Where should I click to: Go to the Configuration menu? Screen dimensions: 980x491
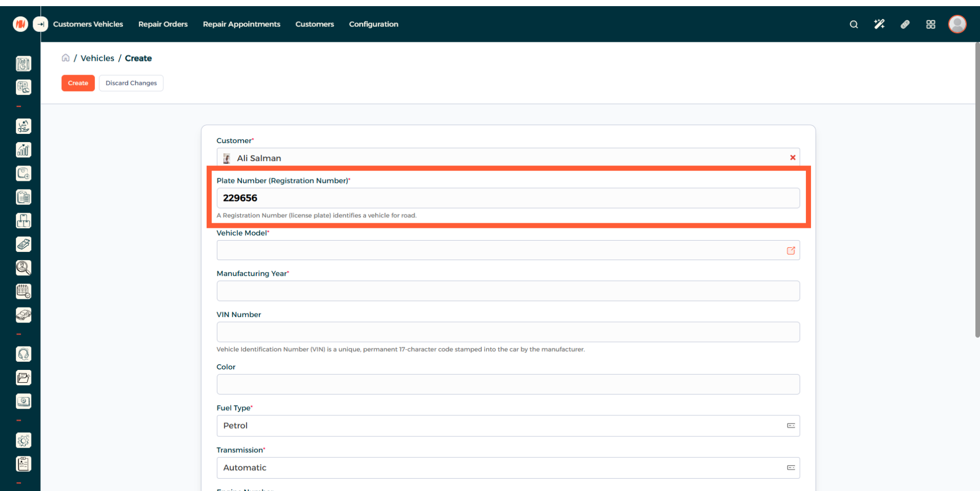373,24
